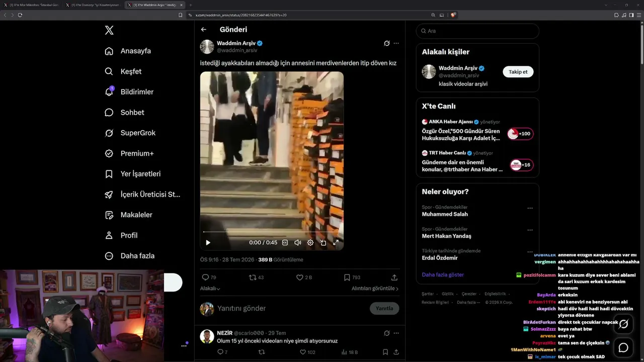This screenshot has width=644, height=362.
Task: Open Makaleler articles
Action: pyautogui.click(x=128, y=215)
